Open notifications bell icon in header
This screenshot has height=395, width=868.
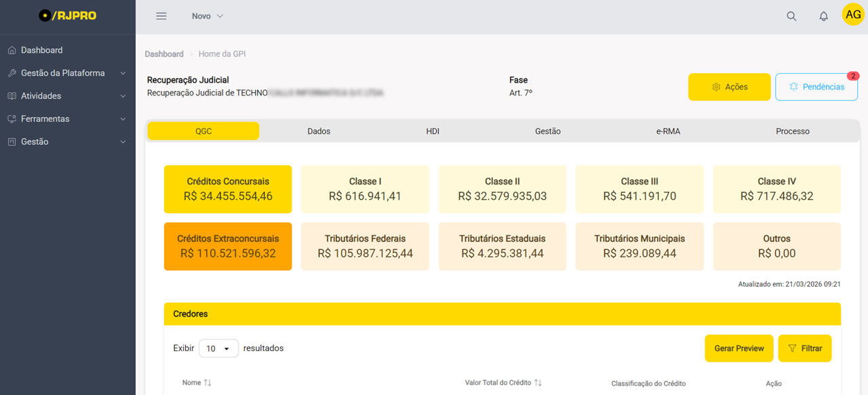823,16
